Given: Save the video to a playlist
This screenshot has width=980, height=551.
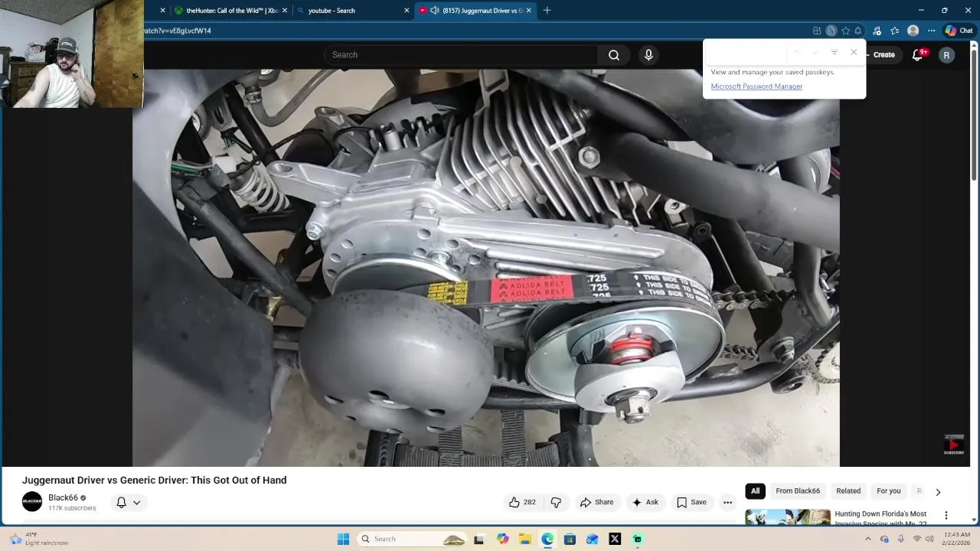Looking at the screenshot, I should [691, 502].
